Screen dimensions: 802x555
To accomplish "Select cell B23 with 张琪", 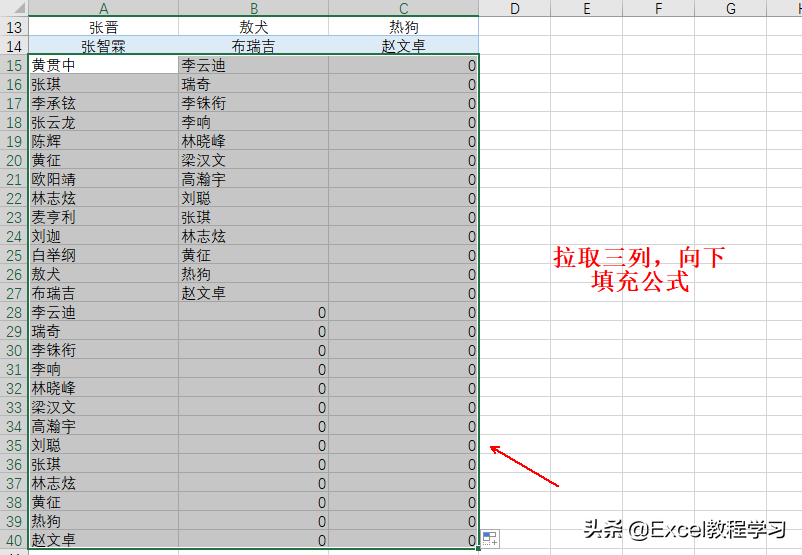I will point(254,217).
